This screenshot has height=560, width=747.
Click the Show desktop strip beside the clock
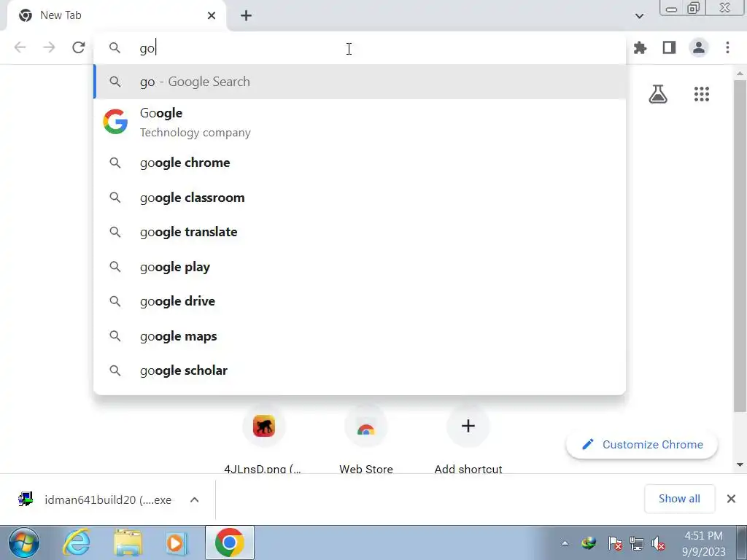tap(742, 542)
